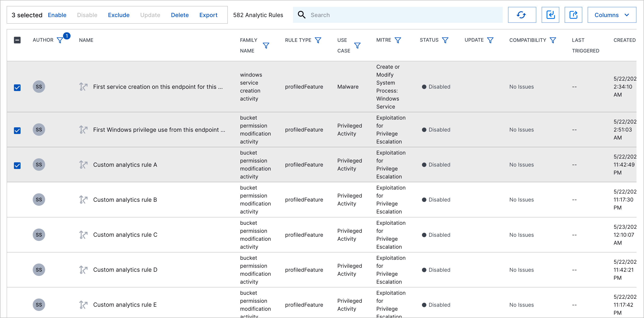Click the export/share icon button in toolbar
This screenshot has height=318, width=644.
[x=573, y=15]
